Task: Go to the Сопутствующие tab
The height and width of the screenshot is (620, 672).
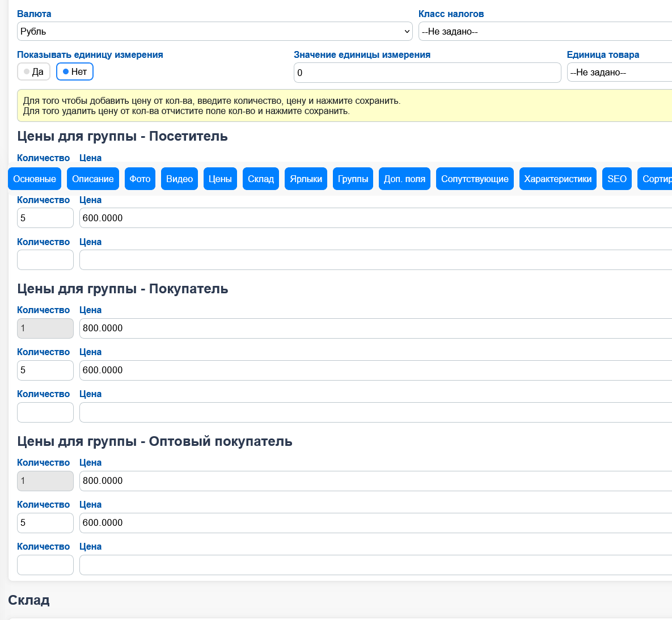Action: tap(475, 179)
